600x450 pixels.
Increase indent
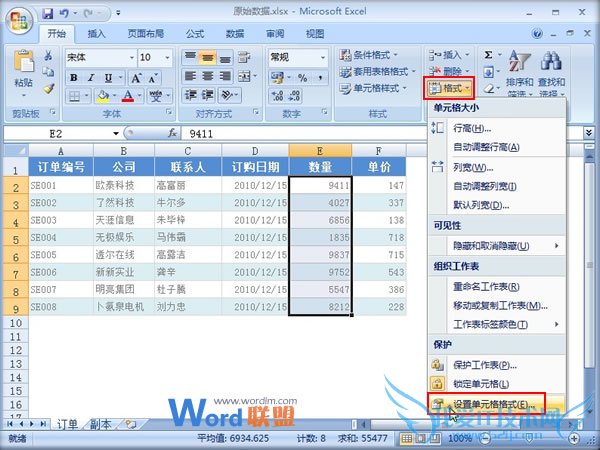[x=207, y=95]
